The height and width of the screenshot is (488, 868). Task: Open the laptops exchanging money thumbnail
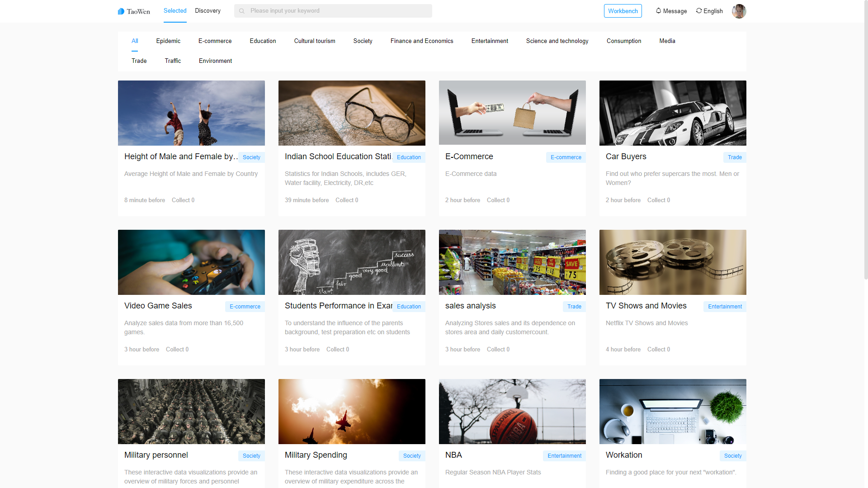point(512,113)
